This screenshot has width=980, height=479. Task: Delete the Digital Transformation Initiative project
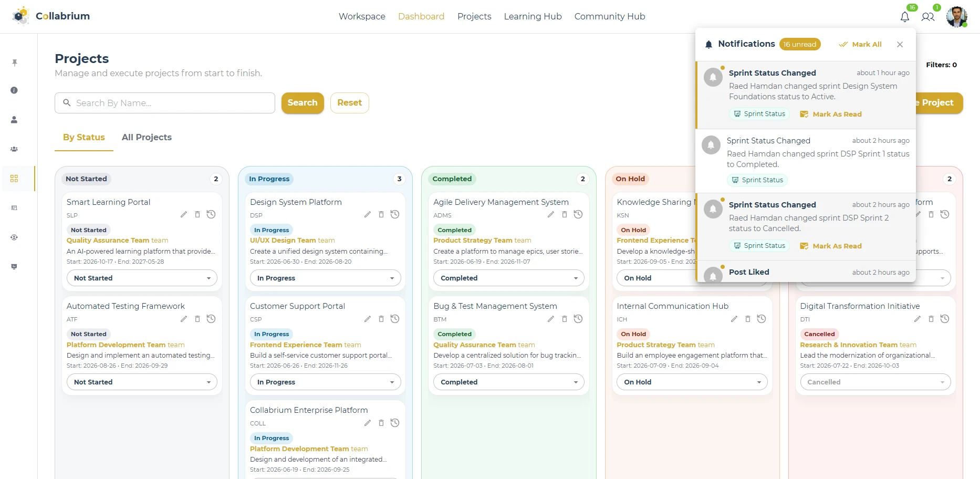point(931,319)
